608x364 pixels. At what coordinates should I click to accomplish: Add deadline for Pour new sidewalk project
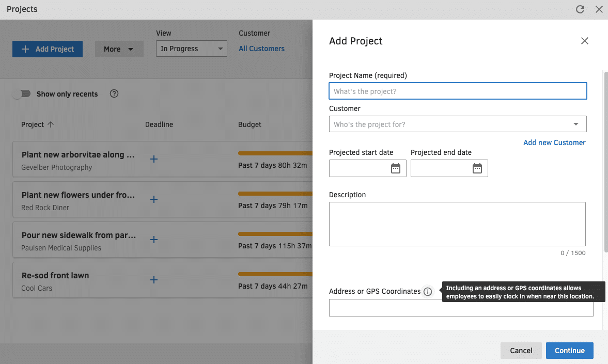(154, 240)
